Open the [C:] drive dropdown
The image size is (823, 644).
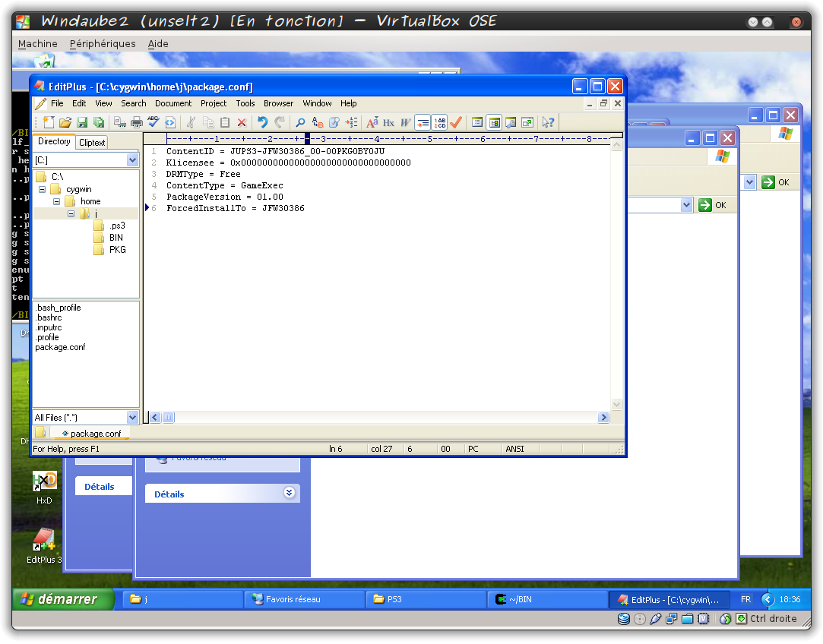point(133,160)
